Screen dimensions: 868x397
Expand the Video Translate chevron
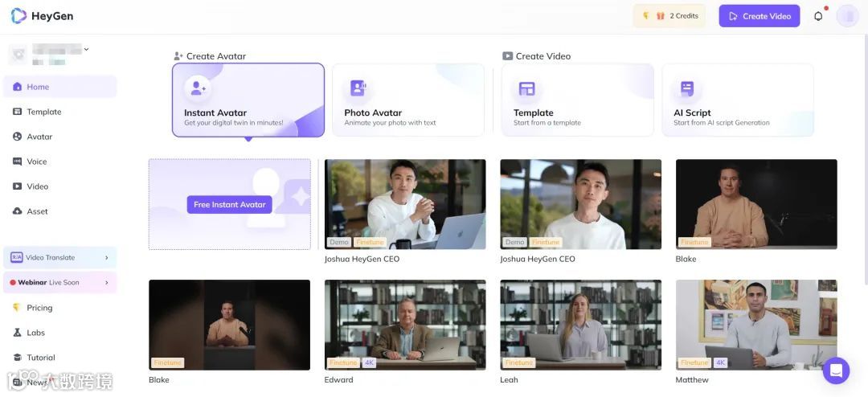pos(107,257)
